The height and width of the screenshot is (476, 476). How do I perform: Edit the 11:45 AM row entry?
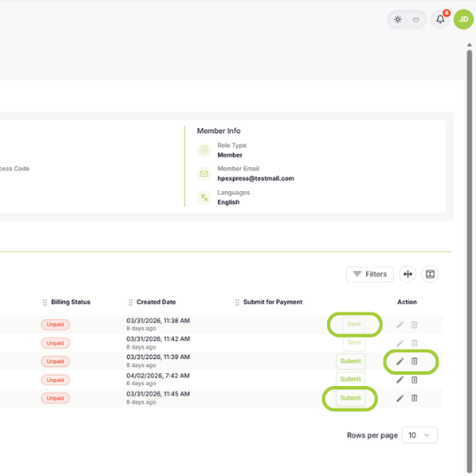tap(400, 398)
